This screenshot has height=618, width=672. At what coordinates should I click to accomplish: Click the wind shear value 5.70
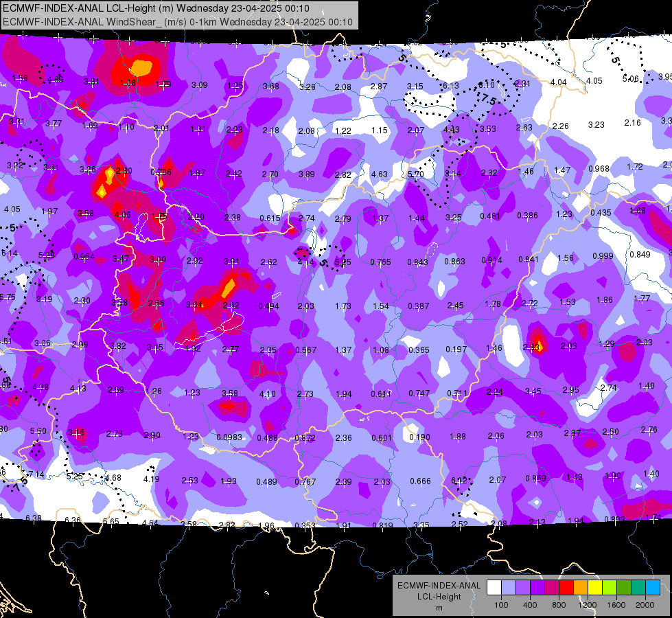tap(415, 174)
